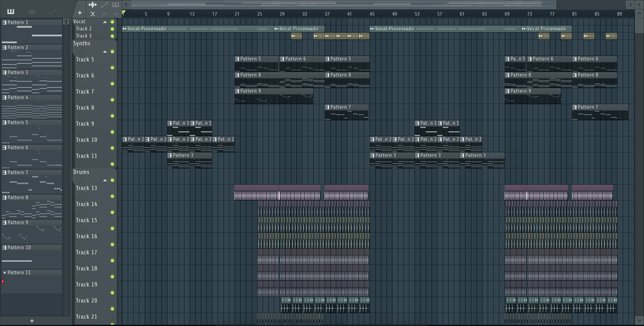Click the Pattern 4 icon in the picker

(x=4, y=98)
